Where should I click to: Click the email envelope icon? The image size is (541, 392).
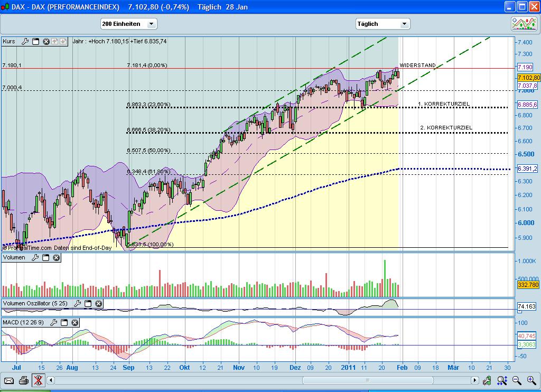pos(8,381)
